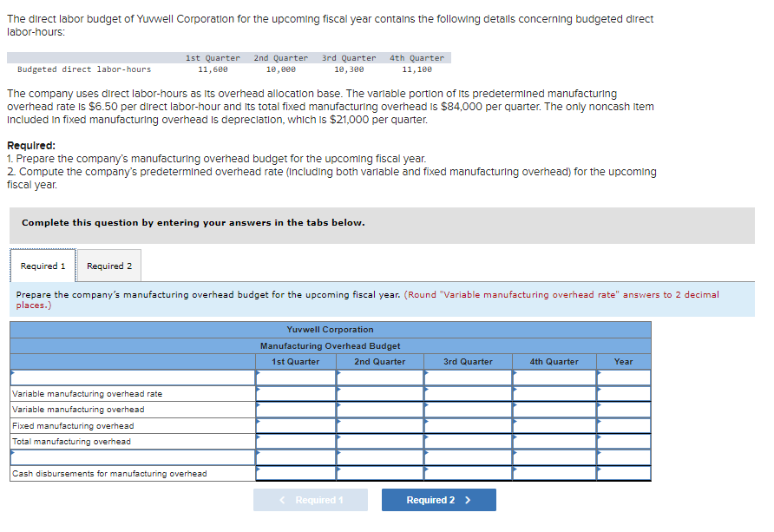The width and height of the screenshot is (774, 532).
Task: Click 1st Quarter cell for Variable manufacturing overhead
Action: coord(296,410)
